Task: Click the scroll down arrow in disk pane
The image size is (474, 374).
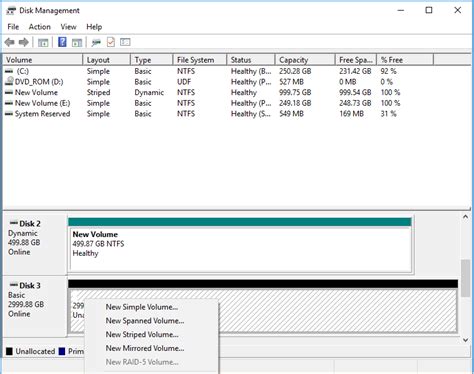Action: tap(465, 340)
